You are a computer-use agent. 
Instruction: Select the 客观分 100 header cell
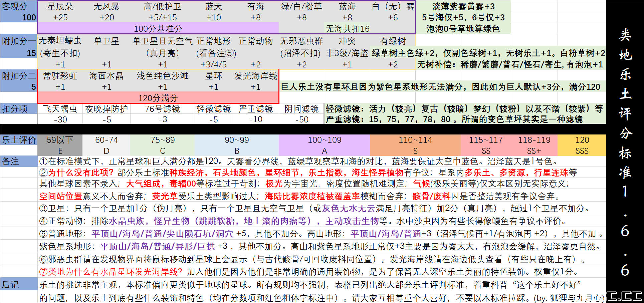coord(18,11)
